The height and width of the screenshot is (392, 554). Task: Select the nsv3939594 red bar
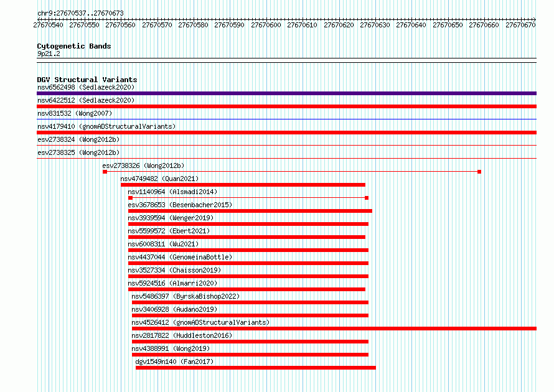(248, 224)
